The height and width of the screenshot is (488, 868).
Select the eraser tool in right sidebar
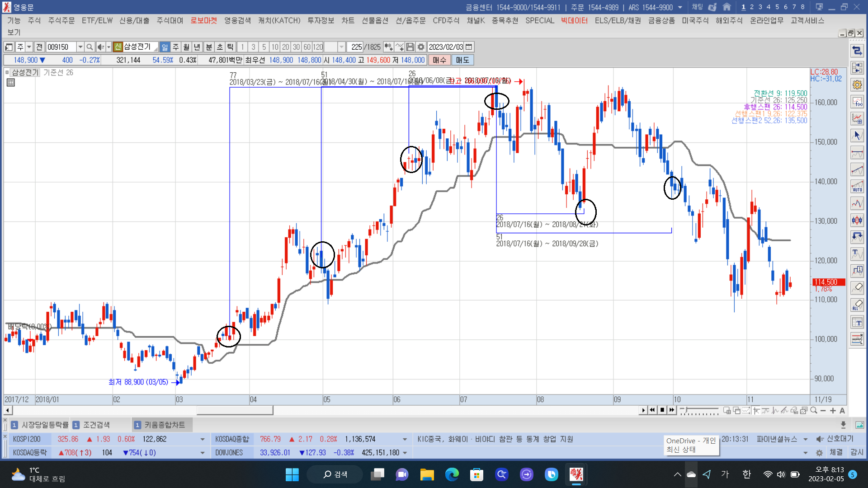(857, 287)
